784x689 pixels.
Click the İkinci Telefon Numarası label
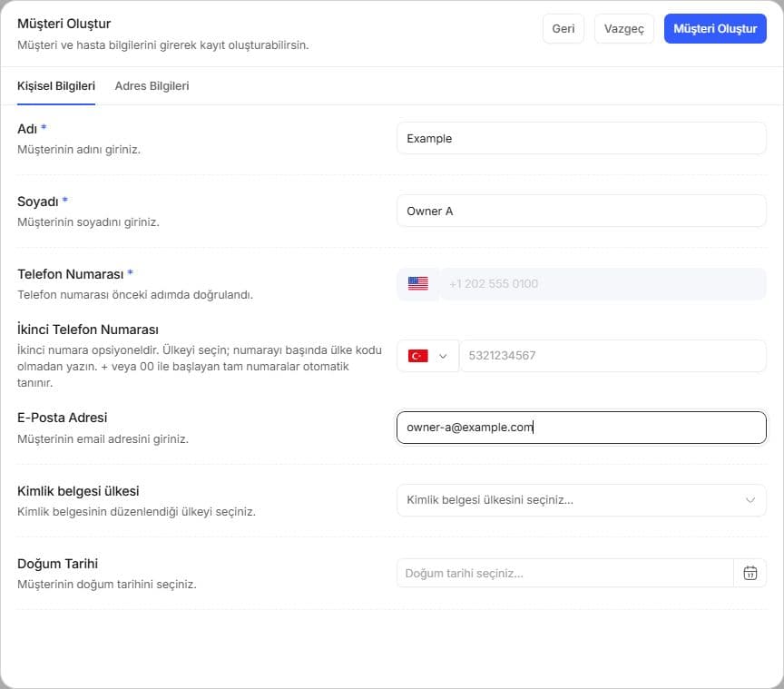click(88, 330)
